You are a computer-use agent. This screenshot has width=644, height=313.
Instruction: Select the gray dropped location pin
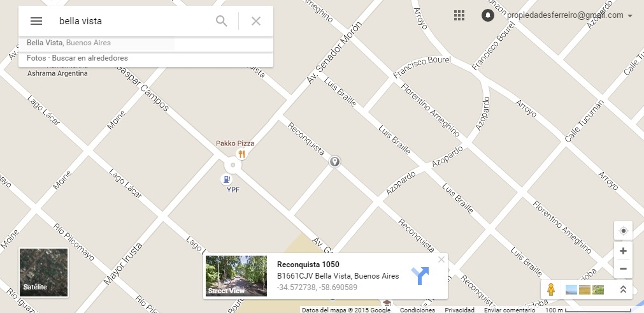coord(334,161)
